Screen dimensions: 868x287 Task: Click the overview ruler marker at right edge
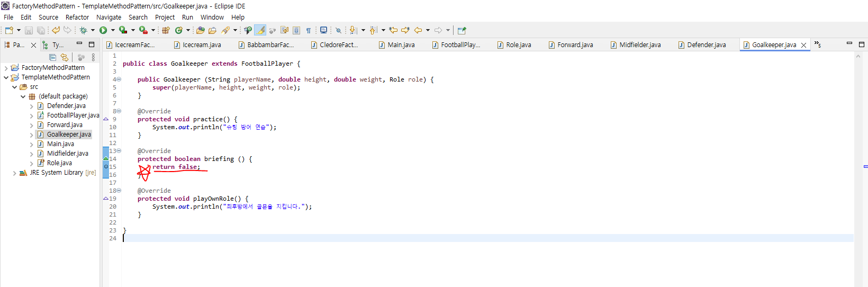tap(865, 166)
